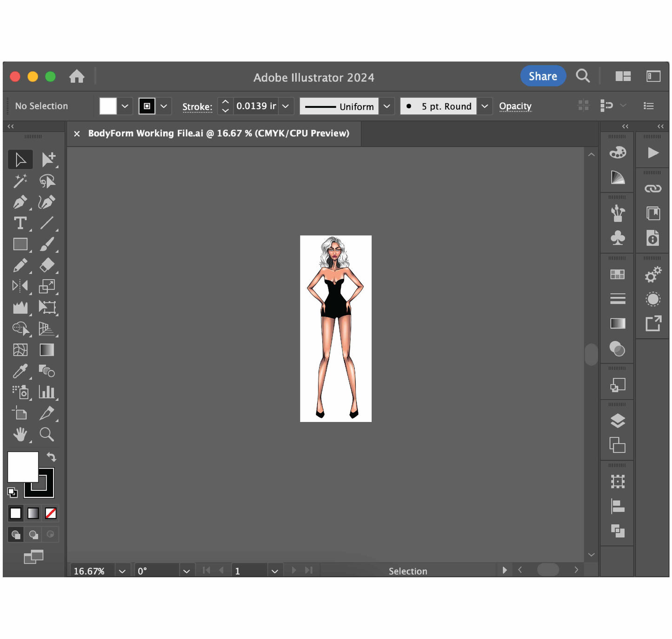Click the Share button
This screenshot has width=672, height=639.
click(x=542, y=76)
